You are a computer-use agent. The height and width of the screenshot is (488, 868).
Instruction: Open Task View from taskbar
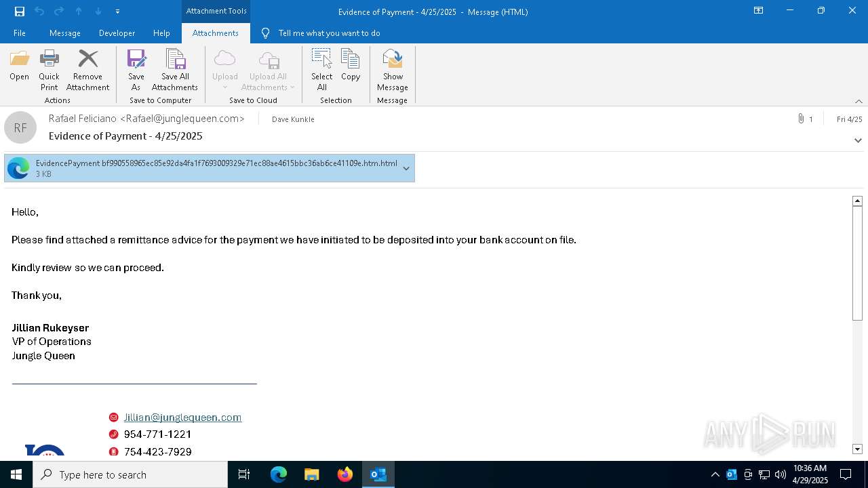pos(244,474)
